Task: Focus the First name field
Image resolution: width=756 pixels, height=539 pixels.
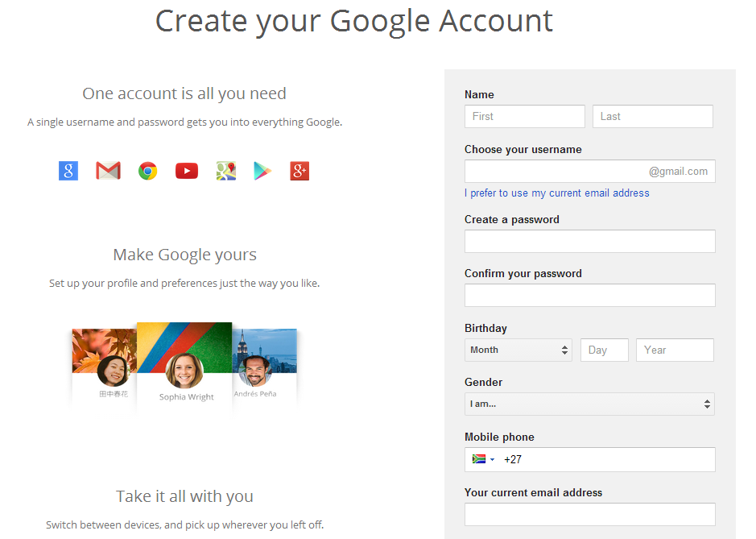Action: (524, 116)
